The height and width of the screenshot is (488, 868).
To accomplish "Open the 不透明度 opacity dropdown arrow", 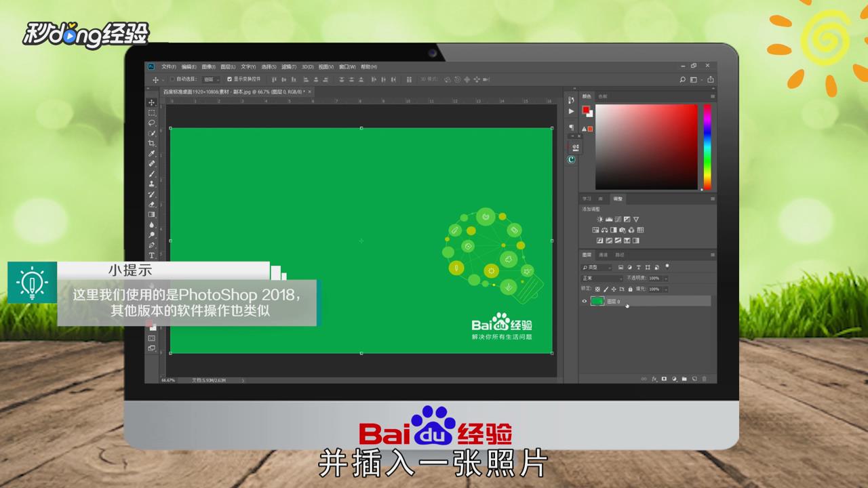I will point(666,279).
